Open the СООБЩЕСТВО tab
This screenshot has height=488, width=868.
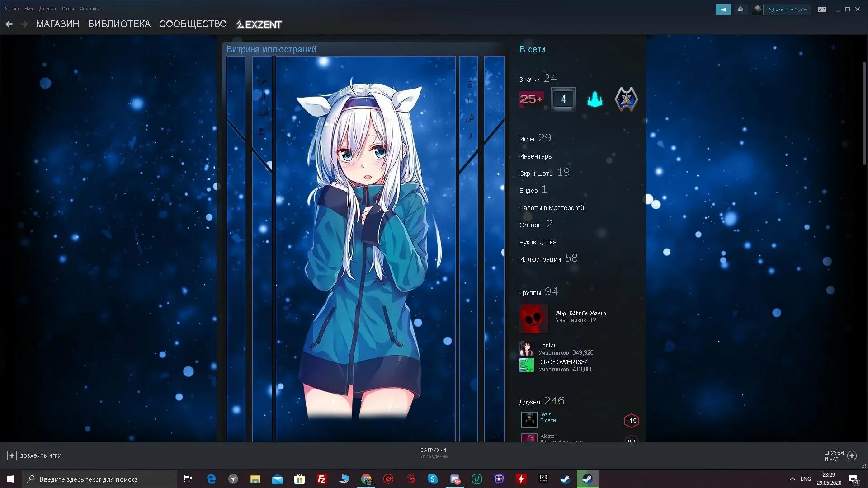pos(193,24)
